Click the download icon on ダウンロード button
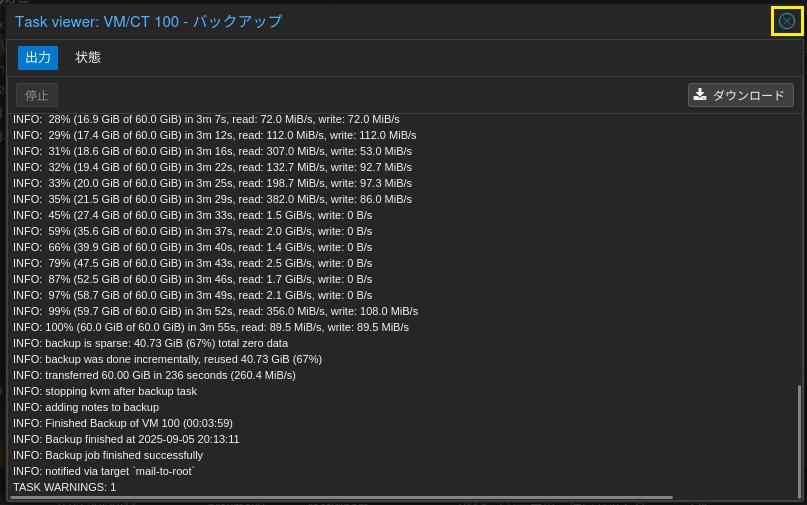The image size is (807, 505). 700,95
